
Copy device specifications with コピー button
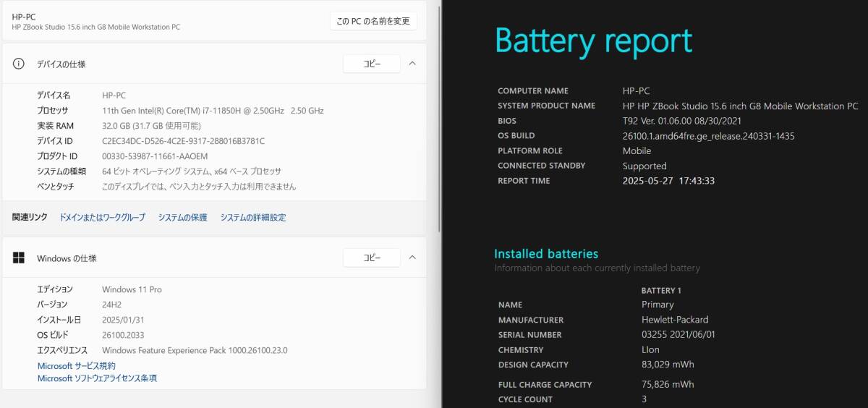371,64
